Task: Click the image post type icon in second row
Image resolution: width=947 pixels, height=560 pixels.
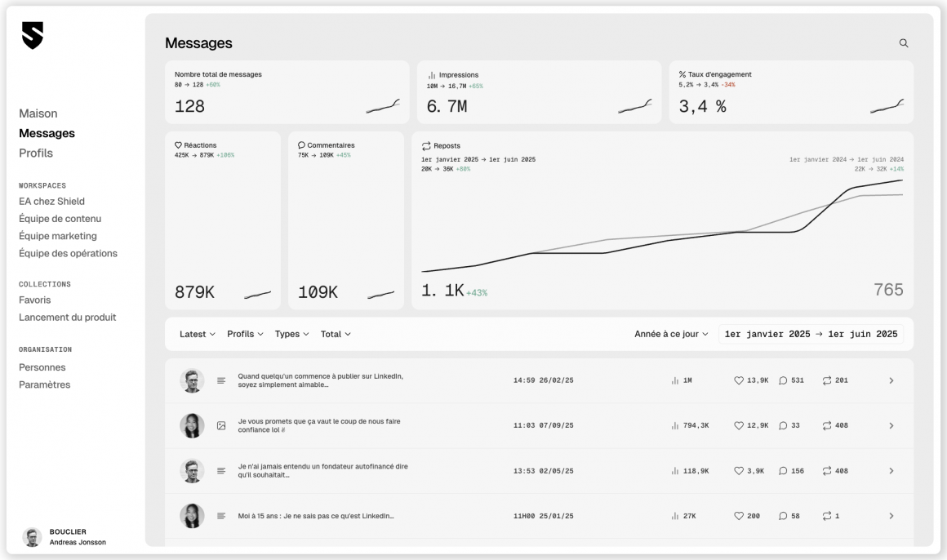Action: pos(221,425)
